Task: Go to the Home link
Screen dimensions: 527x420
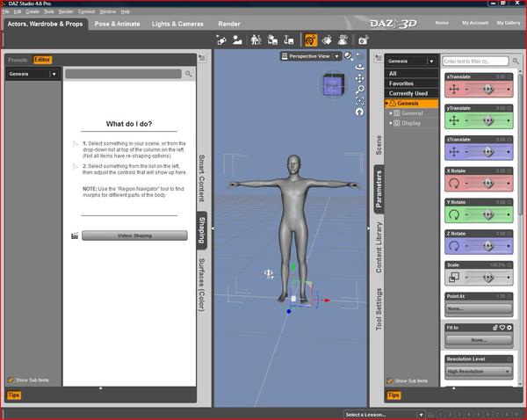Action: [x=442, y=23]
